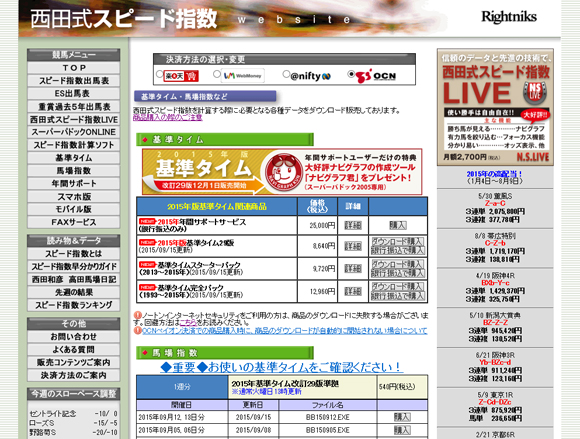Click the 西田式スピード指数 LIVE advertisement
The image size is (580, 439).
coord(495,107)
